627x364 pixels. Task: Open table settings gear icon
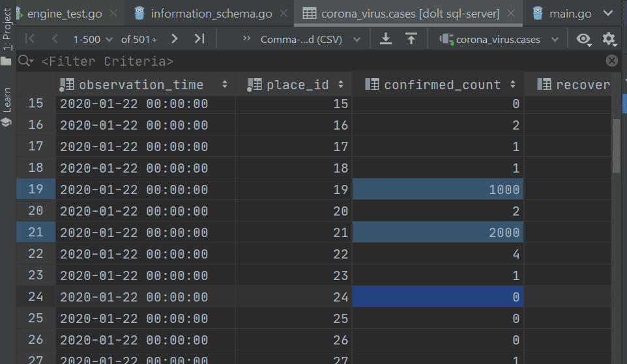[609, 39]
